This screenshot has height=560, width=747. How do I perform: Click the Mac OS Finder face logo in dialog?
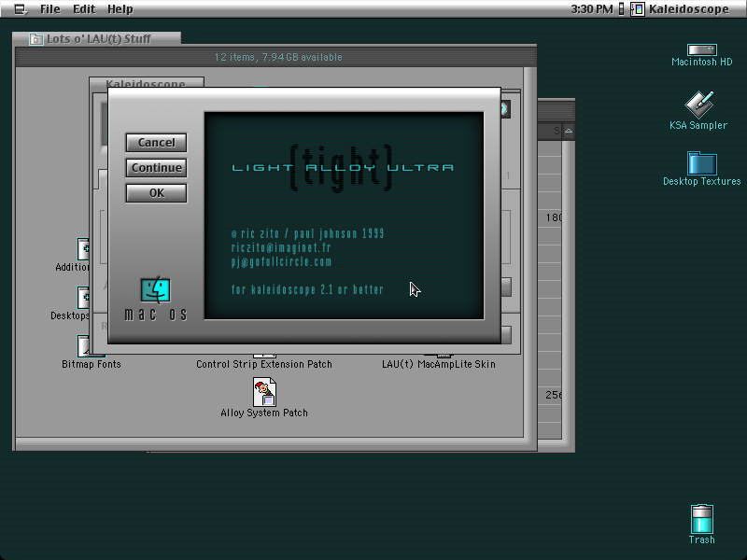pyautogui.click(x=155, y=289)
